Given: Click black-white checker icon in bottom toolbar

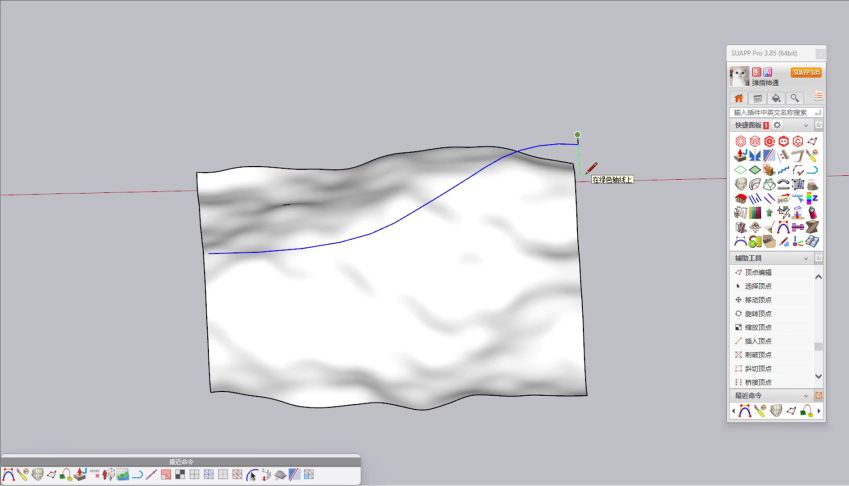Looking at the screenshot, I should pos(180,475).
